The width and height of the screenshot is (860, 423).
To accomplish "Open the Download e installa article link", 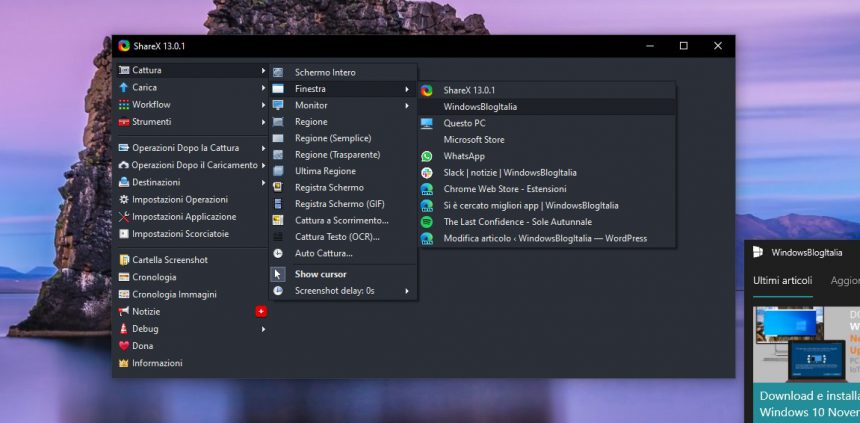I will (x=810, y=404).
